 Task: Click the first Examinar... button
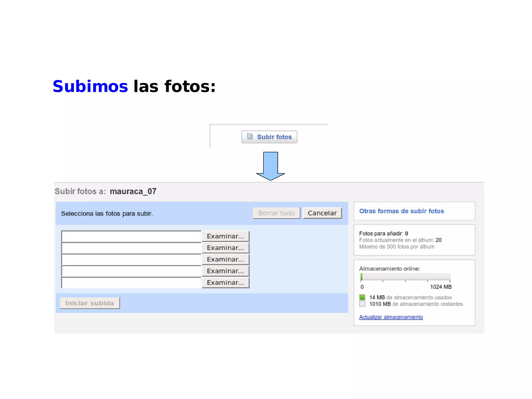pos(225,236)
